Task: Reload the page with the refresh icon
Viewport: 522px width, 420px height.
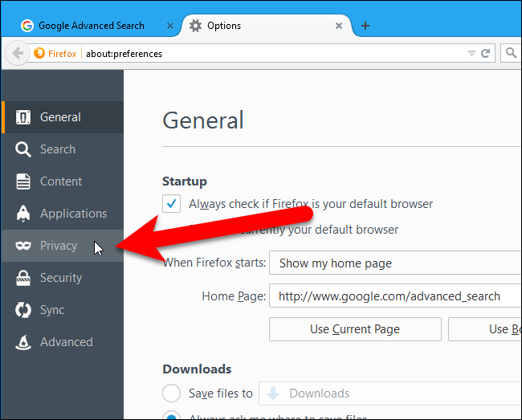Action: [x=486, y=53]
